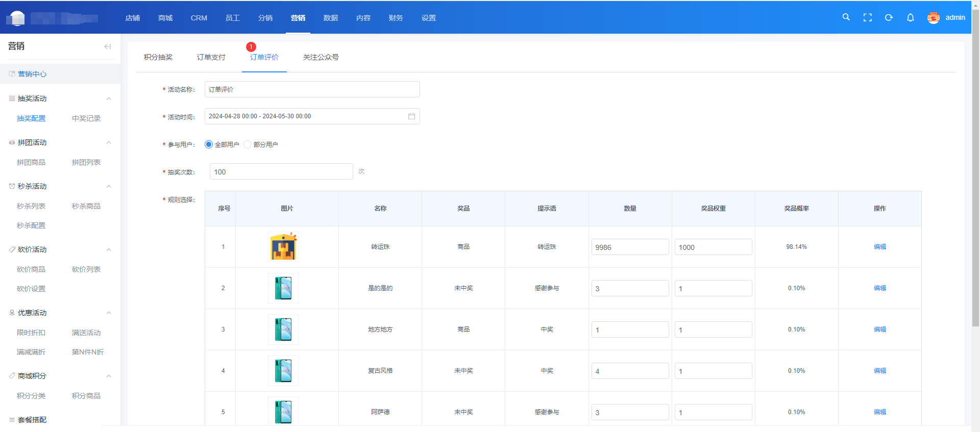980x432 pixels.
Task: Click the calendar icon in activity time
Action: tap(411, 116)
